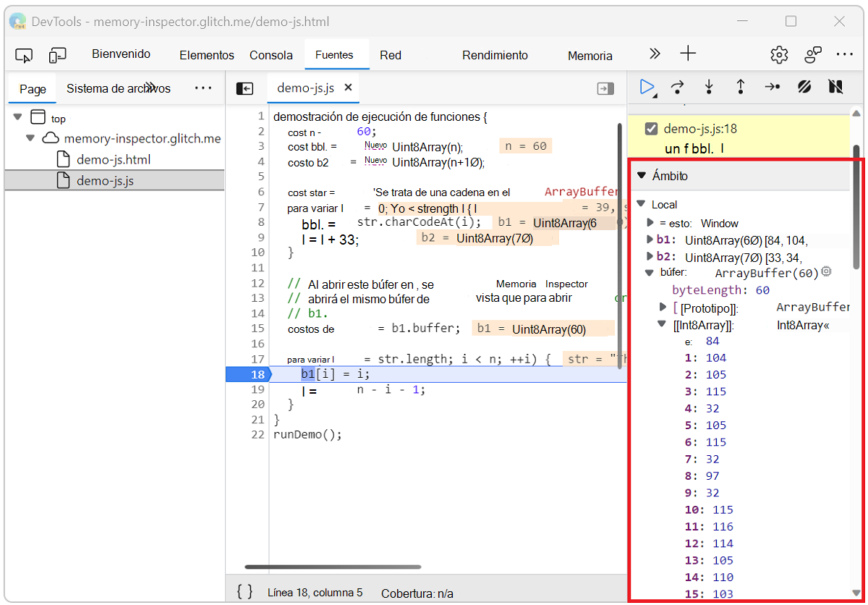Uncheck the demo-js.js:18 breakpoint checkbox
The image size is (868, 605).
[x=651, y=129]
